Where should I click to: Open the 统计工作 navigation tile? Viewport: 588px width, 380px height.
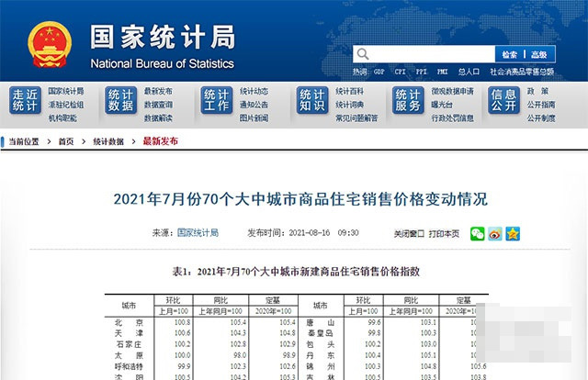pyautogui.click(x=217, y=101)
